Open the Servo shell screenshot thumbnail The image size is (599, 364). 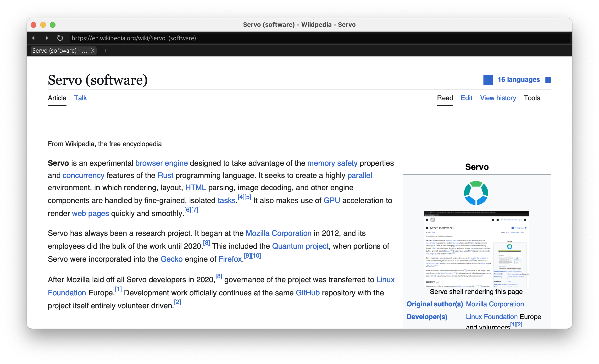(476, 249)
